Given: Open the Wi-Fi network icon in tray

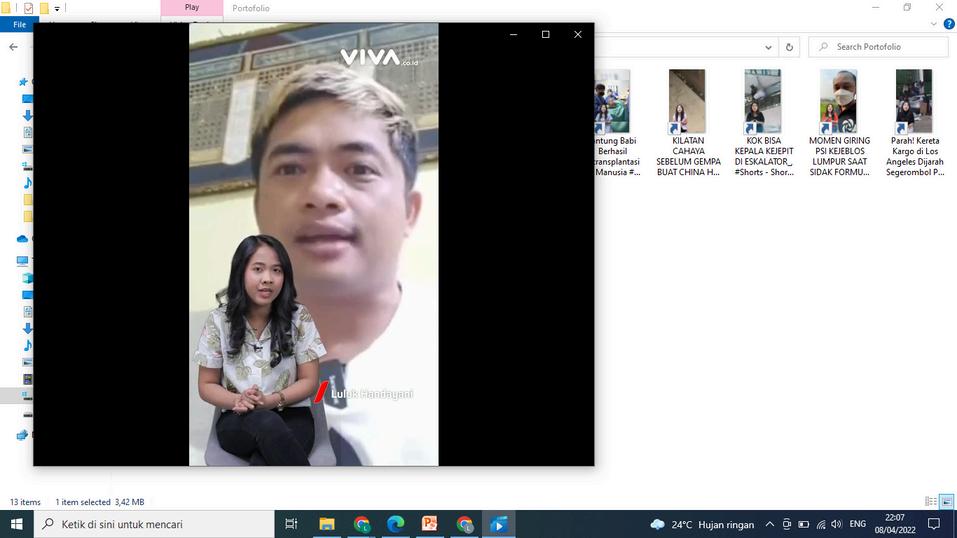Looking at the screenshot, I should [821, 524].
